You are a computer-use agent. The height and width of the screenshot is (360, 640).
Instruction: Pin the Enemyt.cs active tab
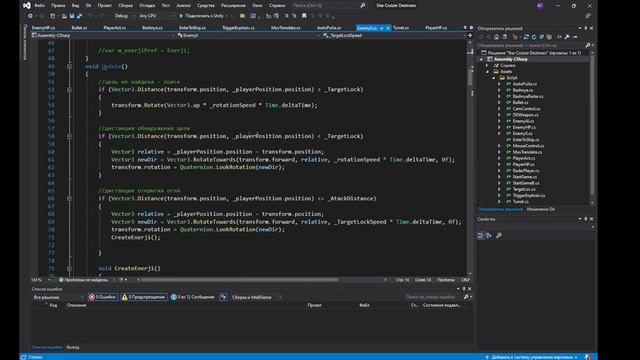pyautogui.click(x=382, y=28)
